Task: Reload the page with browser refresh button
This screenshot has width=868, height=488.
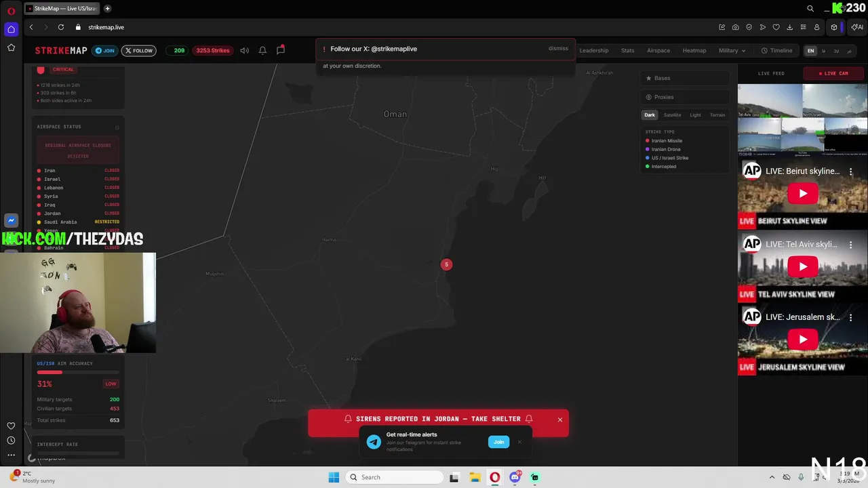Action: [x=61, y=27]
